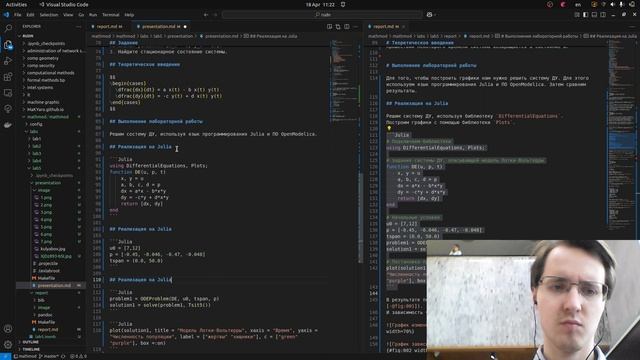The height and width of the screenshot is (360, 640).
Task: Click the notification bell beside clock
Action: coord(343,4)
